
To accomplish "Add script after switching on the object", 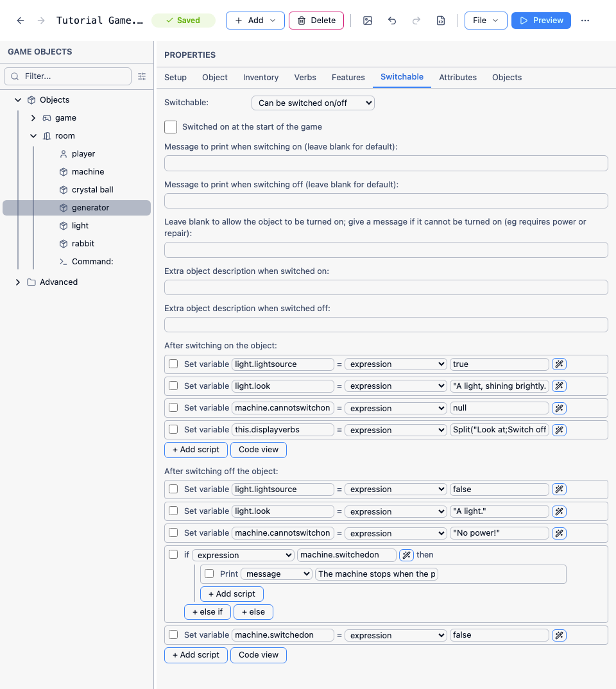I will coord(196,450).
